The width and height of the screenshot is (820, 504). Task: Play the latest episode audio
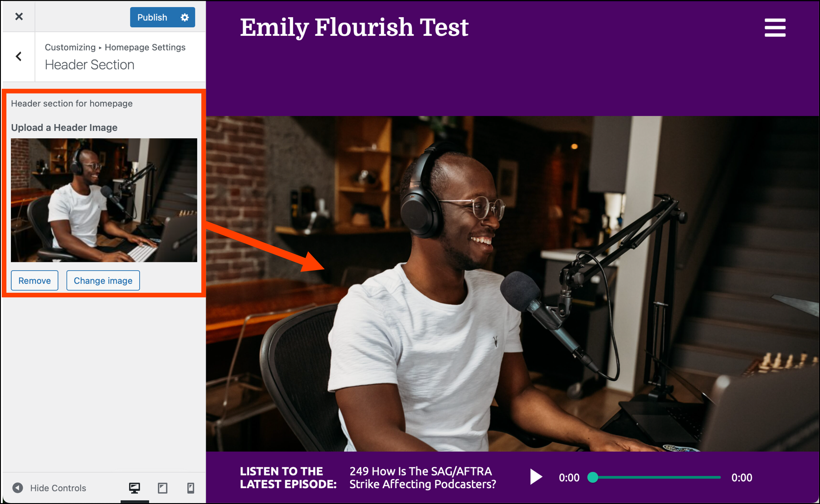click(536, 477)
